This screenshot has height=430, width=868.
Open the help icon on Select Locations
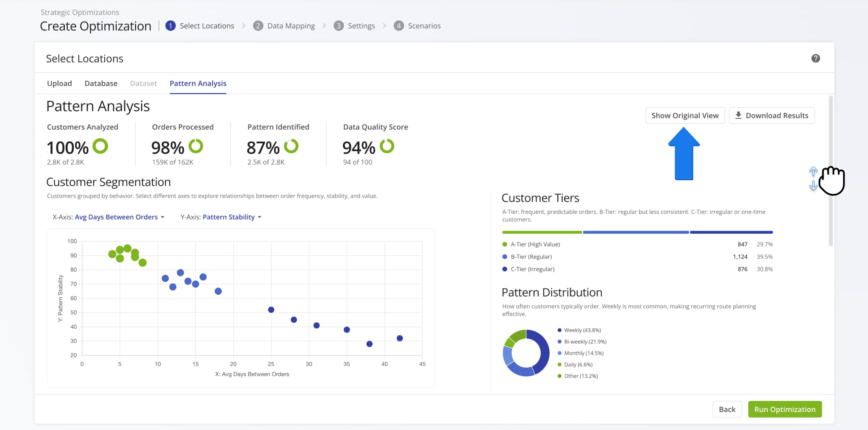[816, 58]
